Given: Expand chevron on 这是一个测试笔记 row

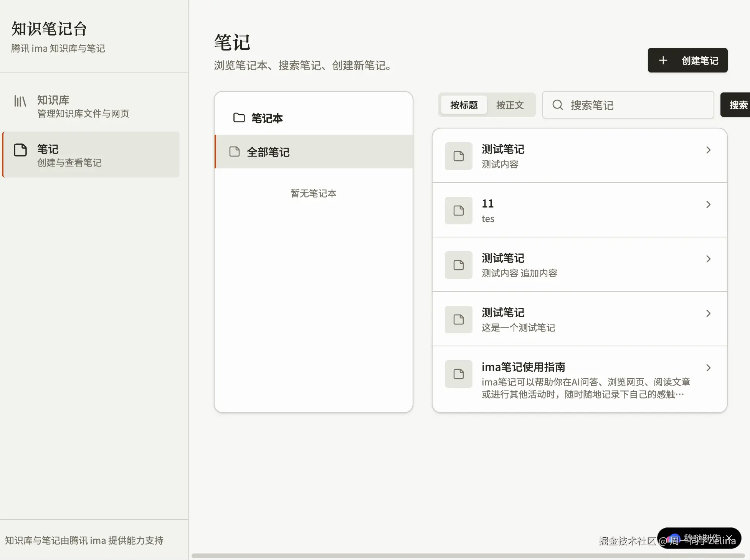Looking at the screenshot, I should 709,313.
